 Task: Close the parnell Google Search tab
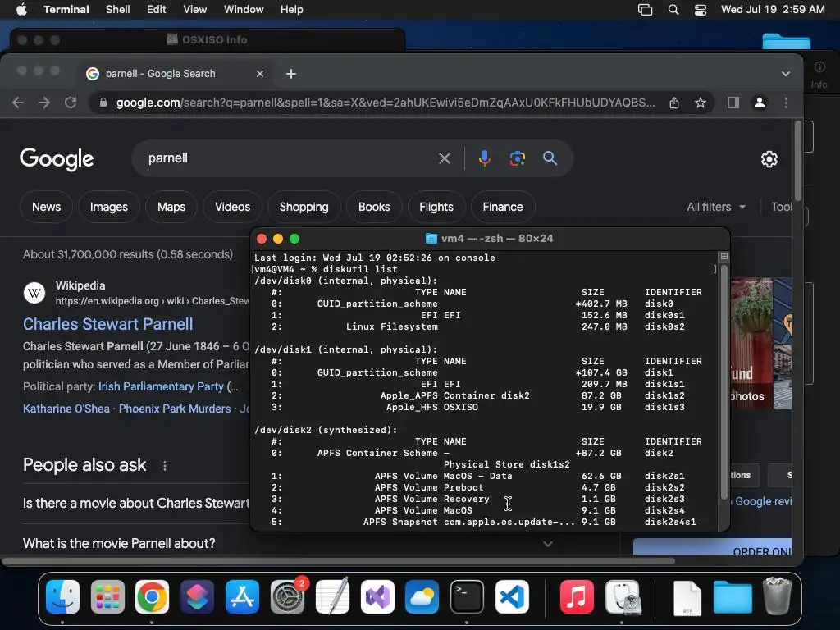[x=260, y=74]
